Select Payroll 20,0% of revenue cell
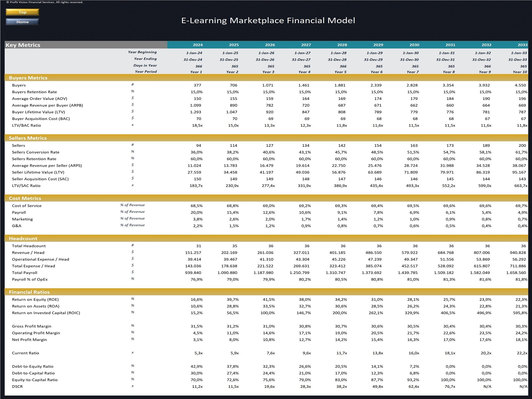The height and width of the screenshot is (399, 532). (x=197, y=213)
